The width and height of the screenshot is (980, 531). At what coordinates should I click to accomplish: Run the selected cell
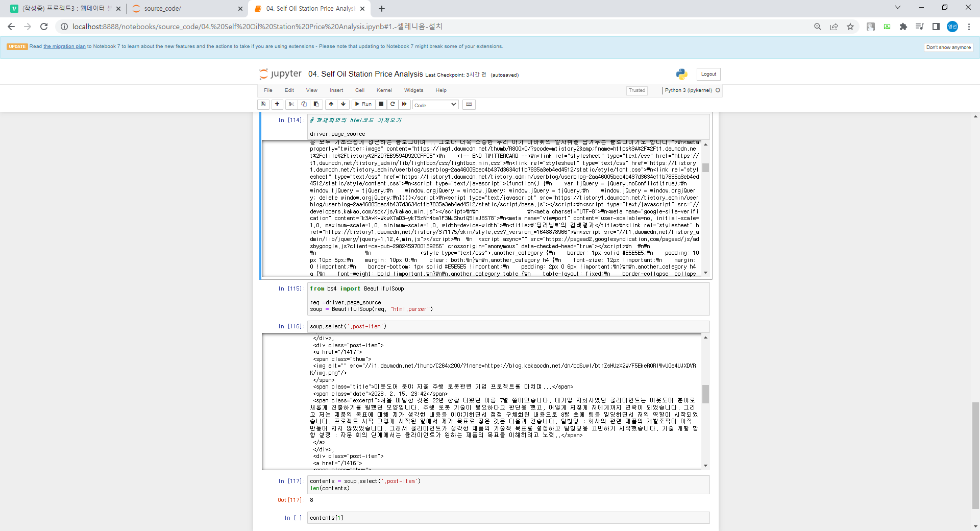(363, 104)
